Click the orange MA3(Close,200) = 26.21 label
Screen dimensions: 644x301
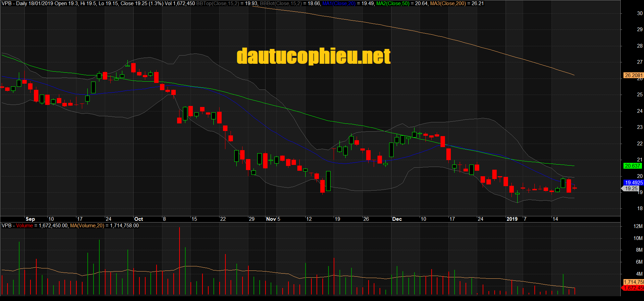tap(457, 3)
